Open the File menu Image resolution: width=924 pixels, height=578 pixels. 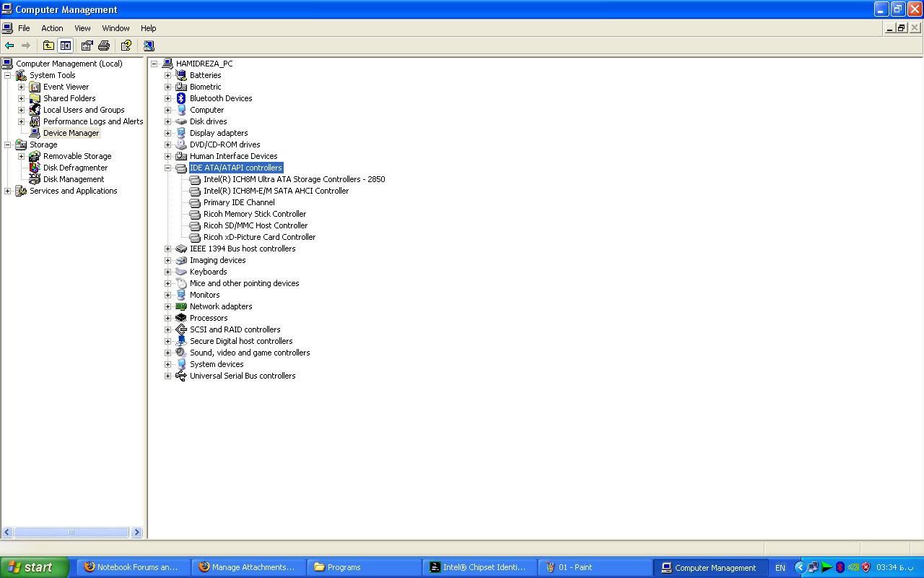pos(24,28)
